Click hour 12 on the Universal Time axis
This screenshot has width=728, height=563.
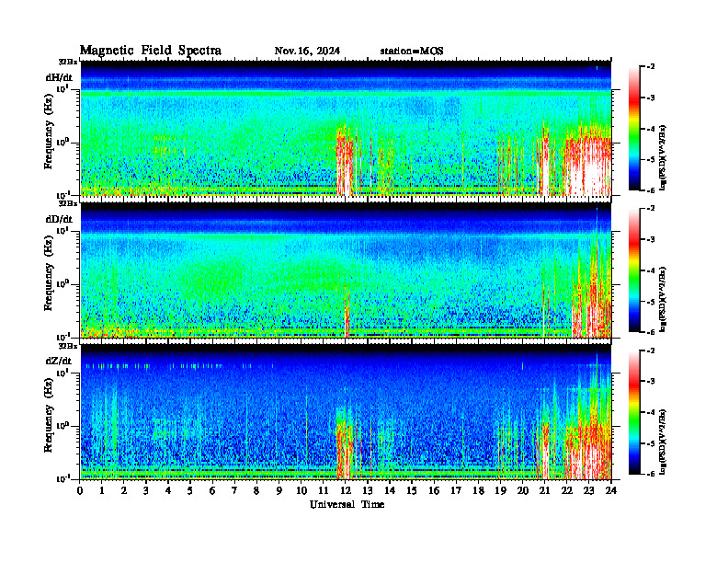point(345,490)
